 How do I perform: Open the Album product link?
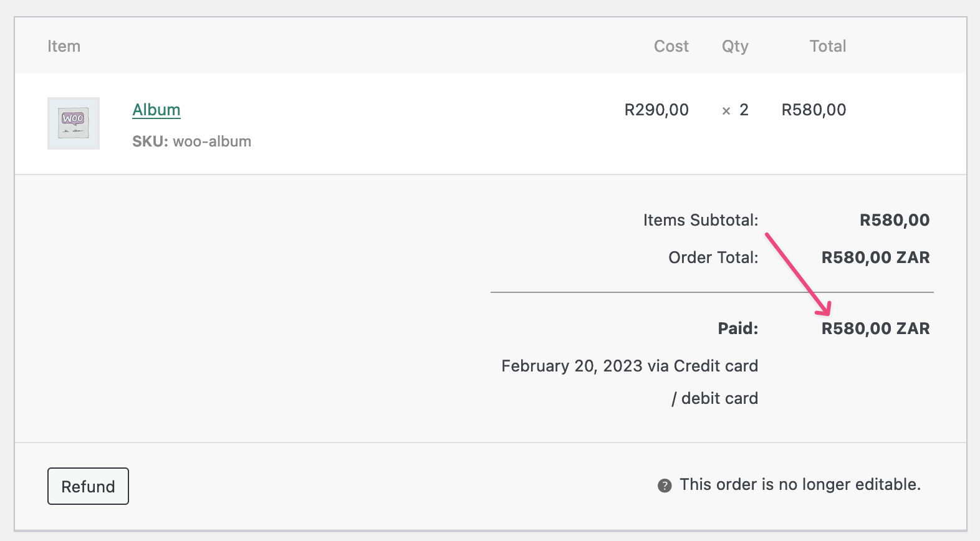(156, 110)
